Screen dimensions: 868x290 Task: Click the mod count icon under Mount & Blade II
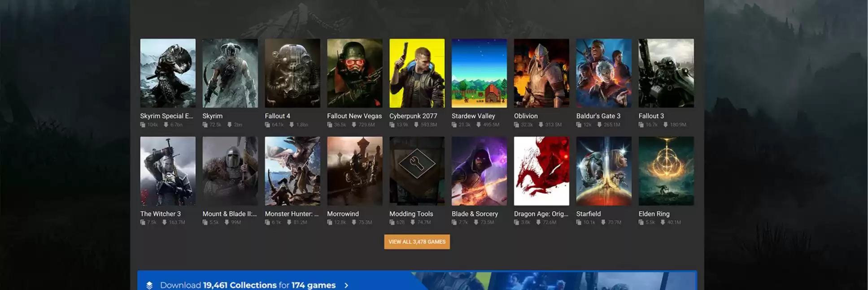205,222
